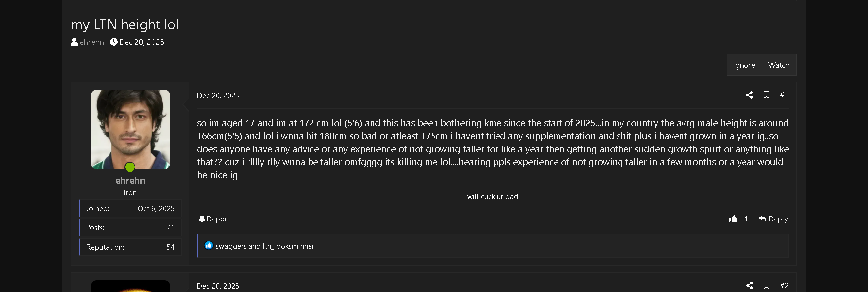Click the share icon on post #1
This screenshot has height=292, width=868.
(x=749, y=95)
